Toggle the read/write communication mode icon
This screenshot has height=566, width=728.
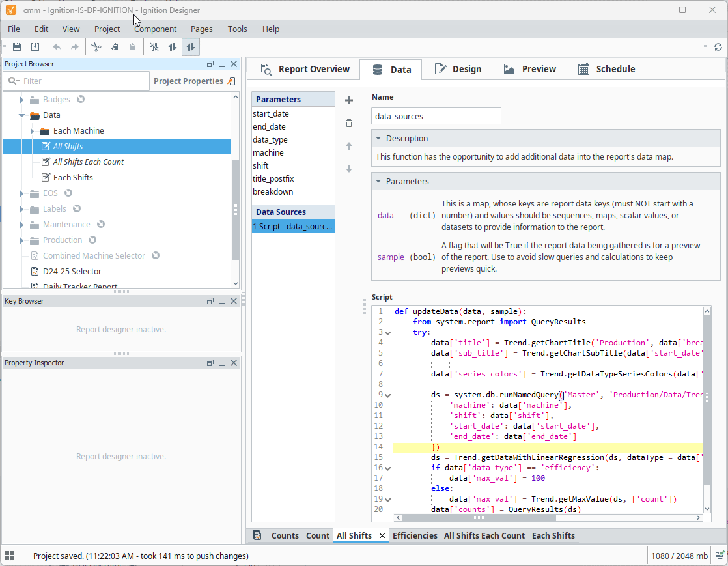pos(191,47)
